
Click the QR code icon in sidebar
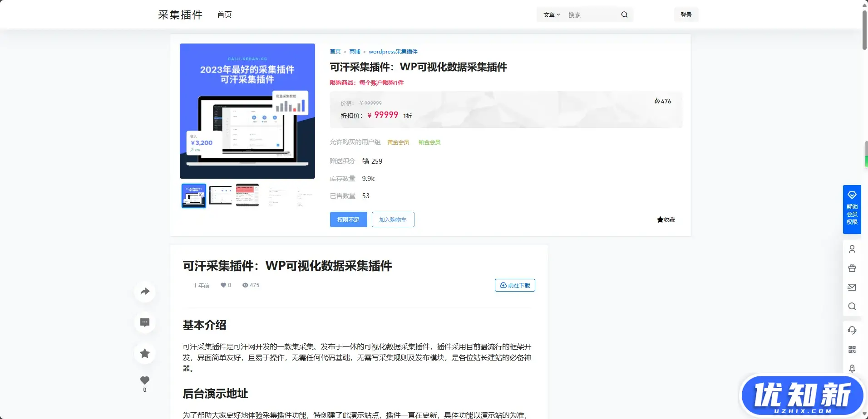(852, 349)
